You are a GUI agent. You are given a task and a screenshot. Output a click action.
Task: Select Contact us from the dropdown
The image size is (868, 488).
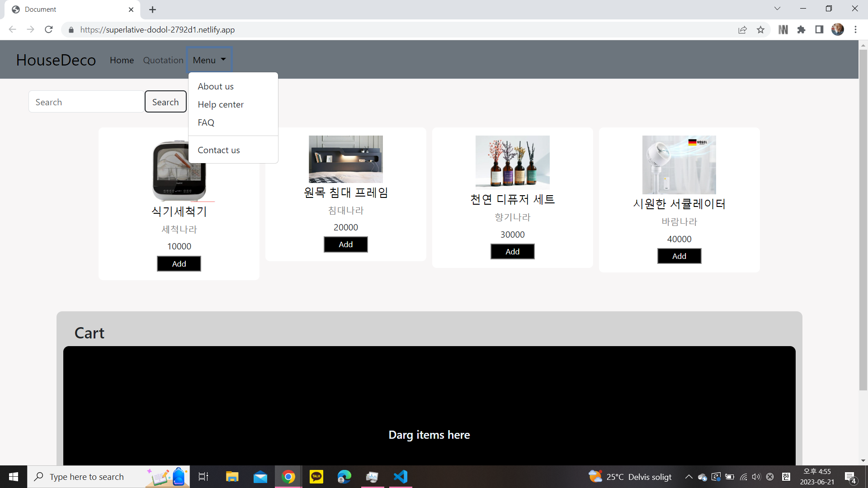[x=219, y=150]
